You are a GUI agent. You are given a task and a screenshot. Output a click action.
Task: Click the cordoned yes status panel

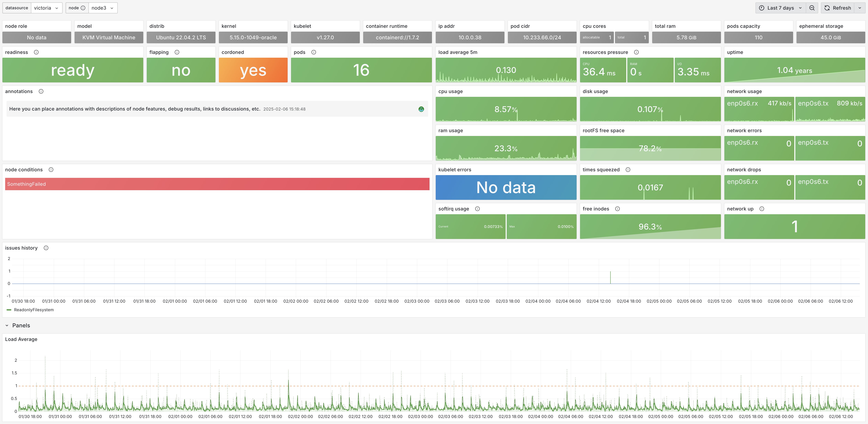pos(253,70)
